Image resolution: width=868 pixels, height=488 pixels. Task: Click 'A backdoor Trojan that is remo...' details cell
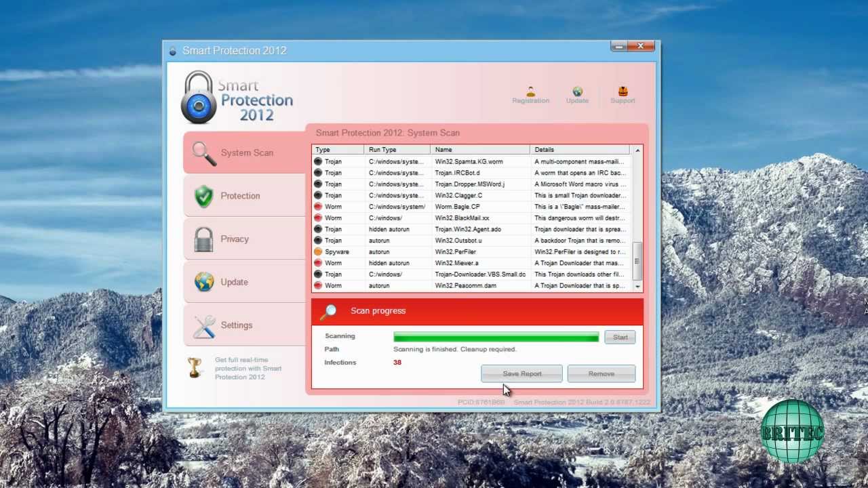(x=580, y=241)
